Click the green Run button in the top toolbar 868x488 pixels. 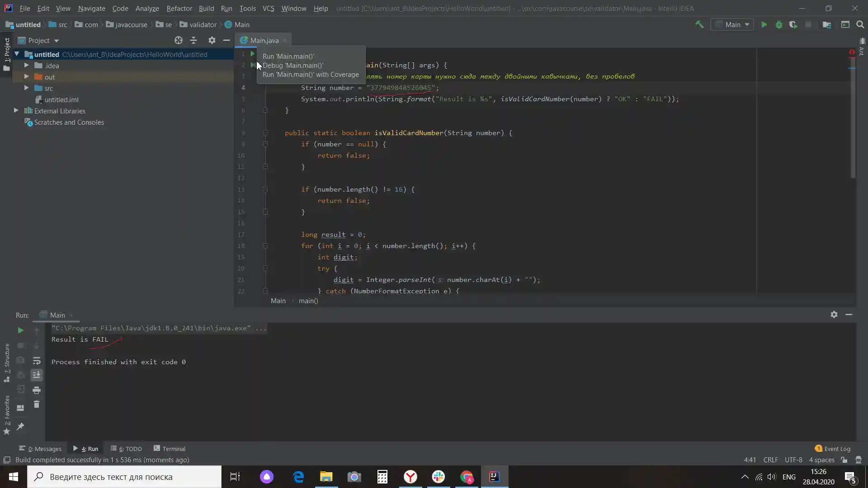(764, 25)
